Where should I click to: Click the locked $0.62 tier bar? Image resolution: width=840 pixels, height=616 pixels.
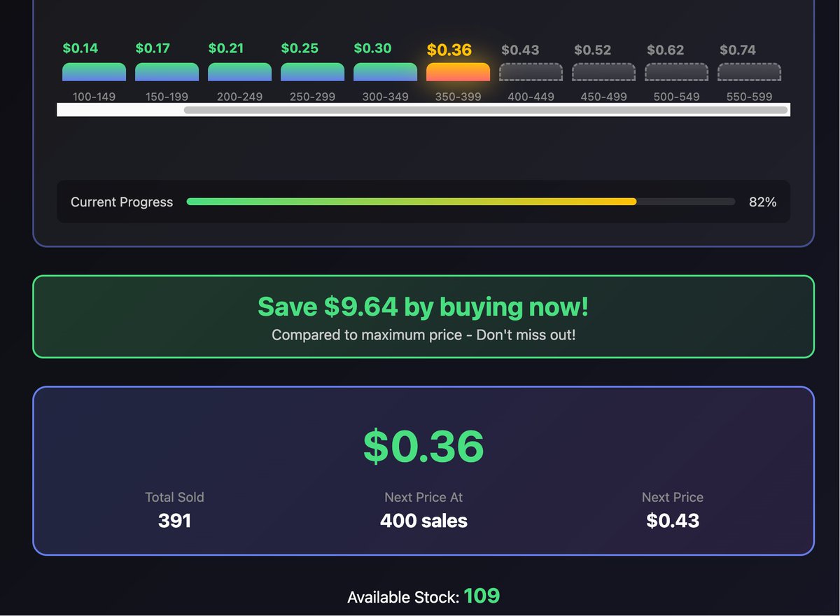tap(676, 72)
